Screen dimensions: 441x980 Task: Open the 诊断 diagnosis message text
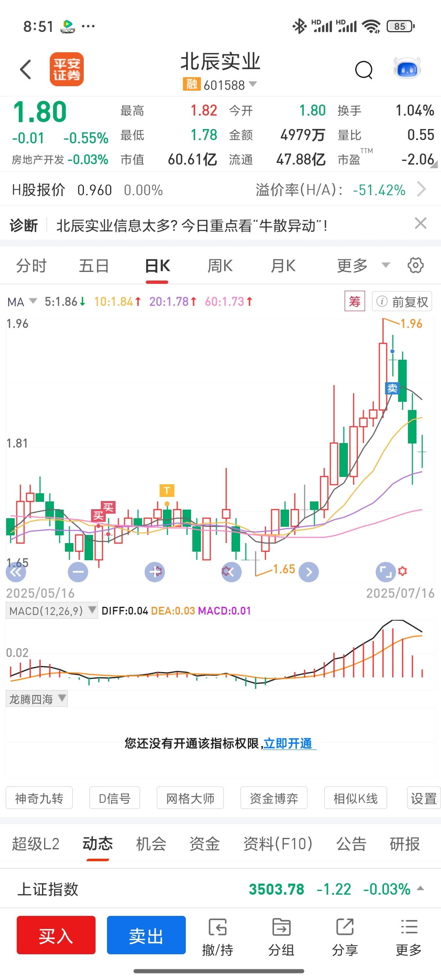click(x=192, y=225)
